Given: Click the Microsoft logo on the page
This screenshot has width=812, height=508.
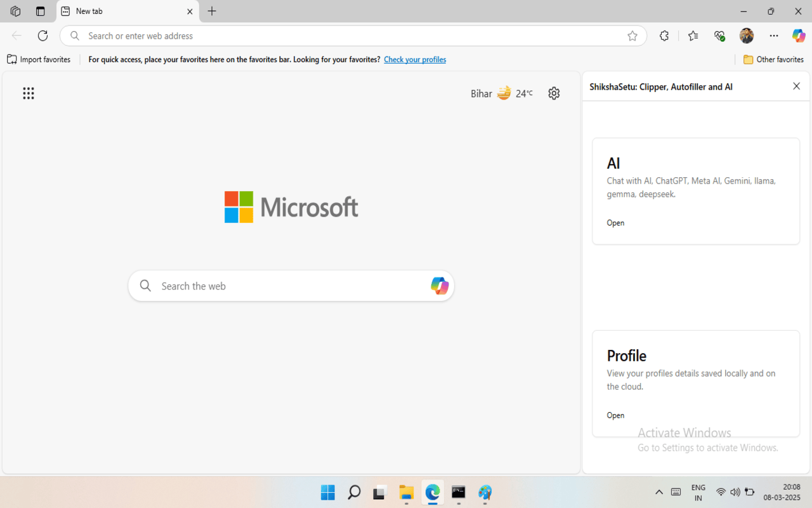Looking at the screenshot, I should [x=291, y=207].
